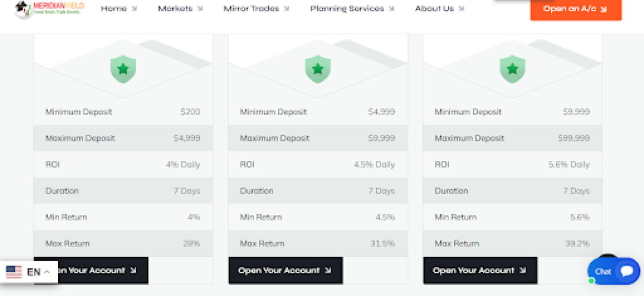Viewport: 644px width, 296px height.
Task: Open Your Account for the $4,999 minimum plan
Action: click(286, 270)
